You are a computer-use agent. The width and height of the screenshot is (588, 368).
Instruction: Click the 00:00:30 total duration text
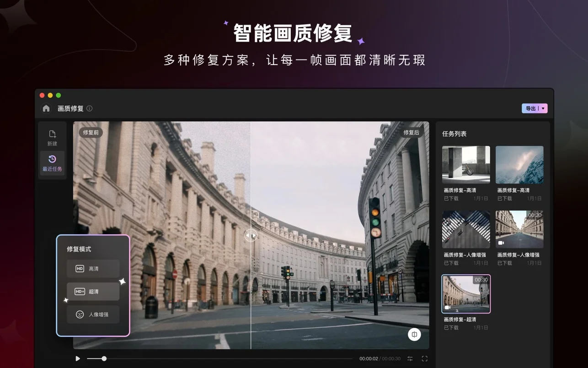click(391, 359)
